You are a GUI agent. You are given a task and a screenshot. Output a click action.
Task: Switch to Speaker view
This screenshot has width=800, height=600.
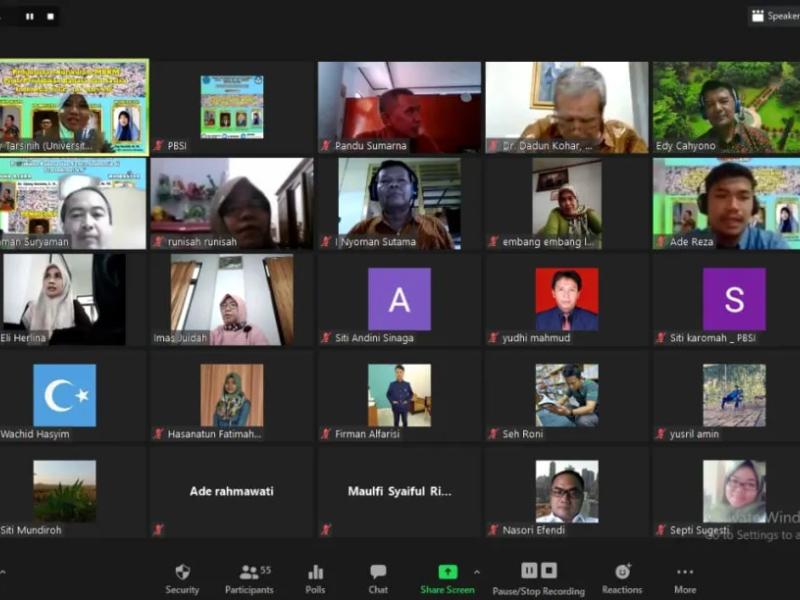[x=774, y=16]
